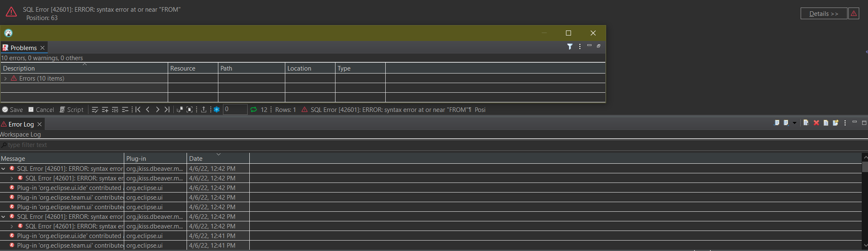Click the Save button in results toolbar
868x251 pixels.
[12, 110]
